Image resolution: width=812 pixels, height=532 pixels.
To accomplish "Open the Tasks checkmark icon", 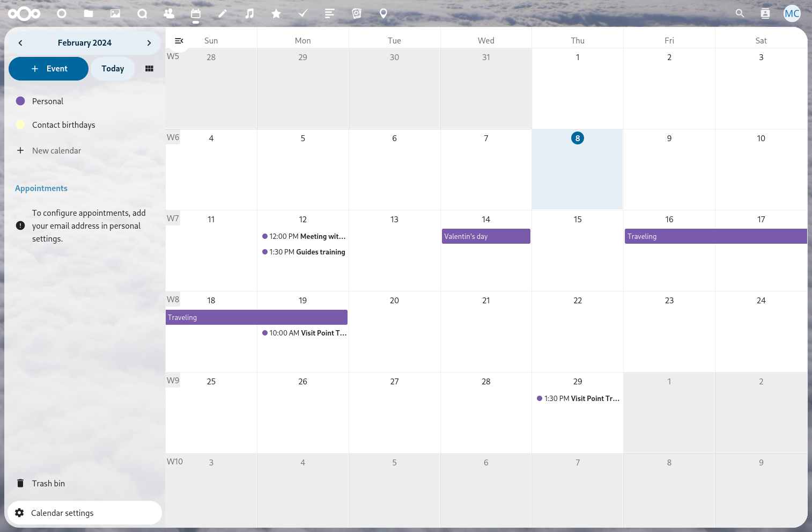I will point(303,13).
